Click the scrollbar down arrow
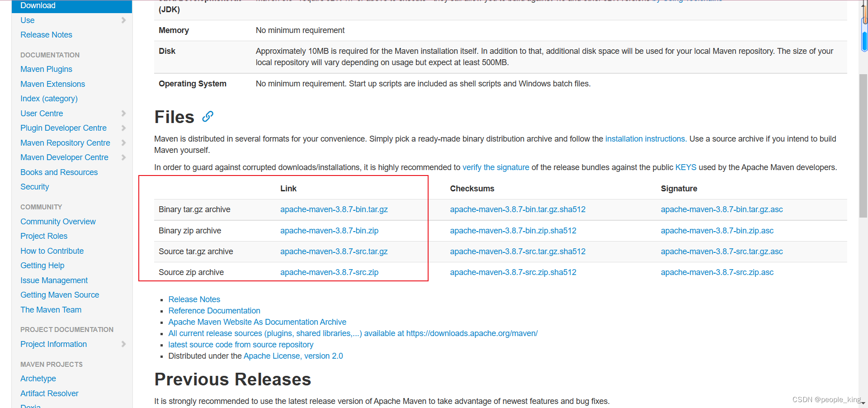Image resolution: width=868 pixels, height=408 pixels. click(x=863, y=403)
